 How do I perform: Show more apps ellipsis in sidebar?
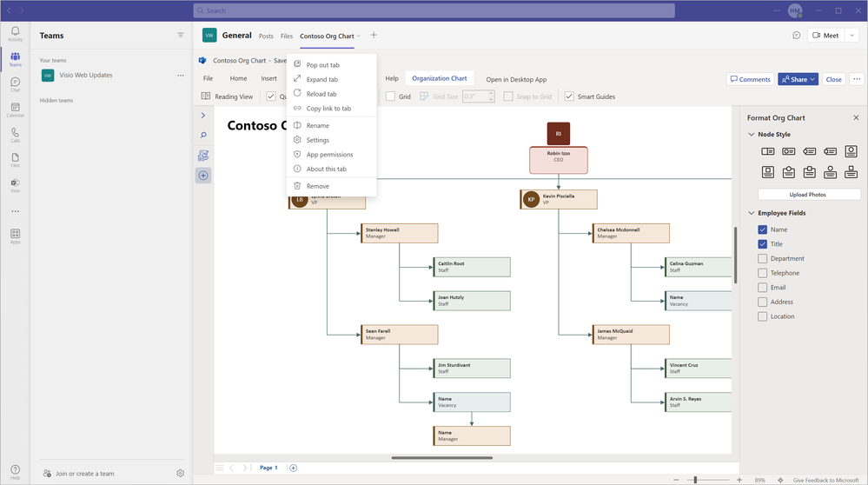pyautogui.click(x=15, y=211)
